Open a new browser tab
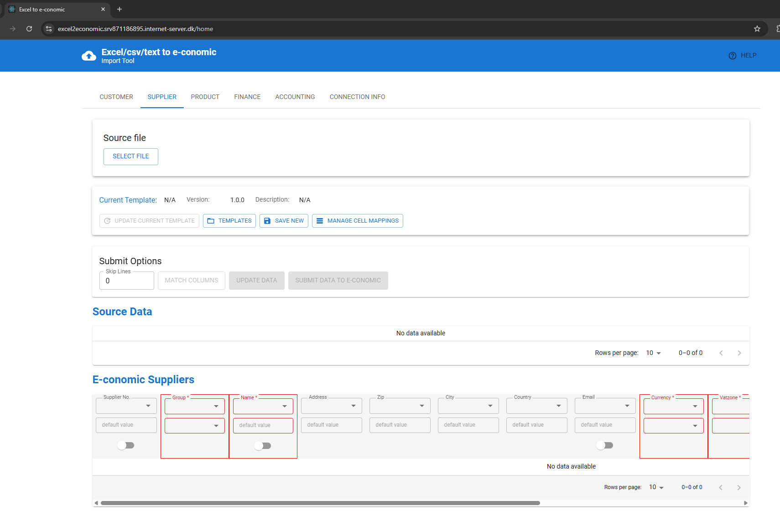Viewport: 780px width, 532px height. click(x=120, y=9)
